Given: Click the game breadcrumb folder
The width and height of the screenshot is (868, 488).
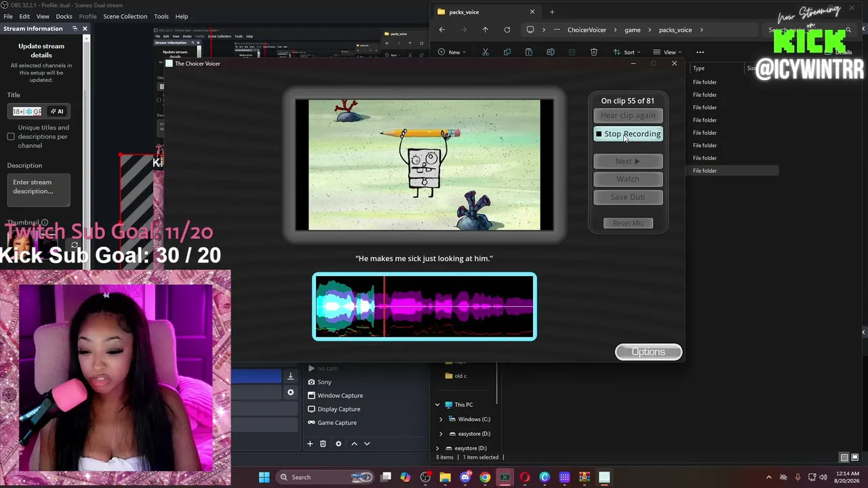Looking at the screenshot, I should (632, 30).
